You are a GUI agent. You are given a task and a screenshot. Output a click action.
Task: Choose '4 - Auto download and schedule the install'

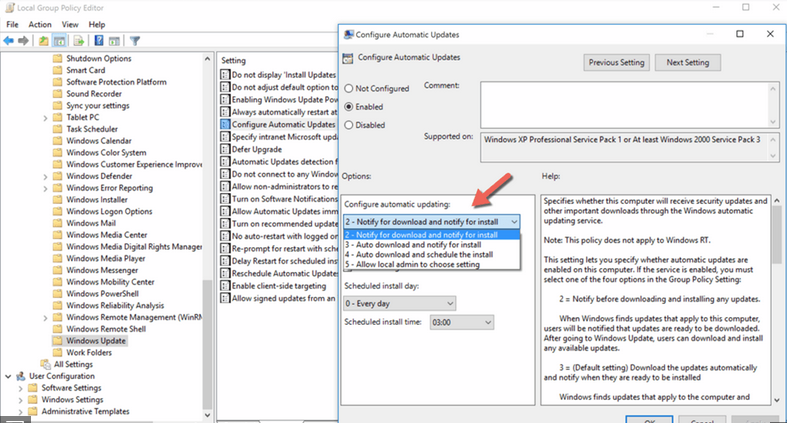(432, 254)
